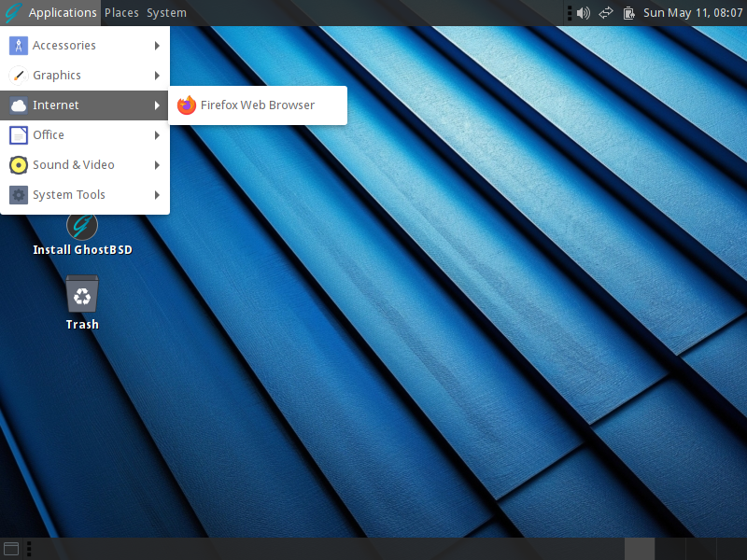Expand the Graphics submenu arrow

pyautogui.click(x=157, y=76)
